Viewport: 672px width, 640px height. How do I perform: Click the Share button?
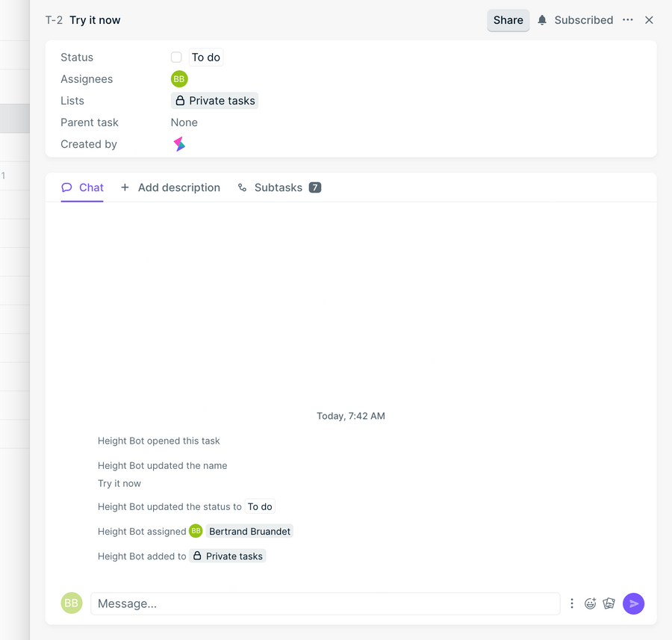pos(508,20)
